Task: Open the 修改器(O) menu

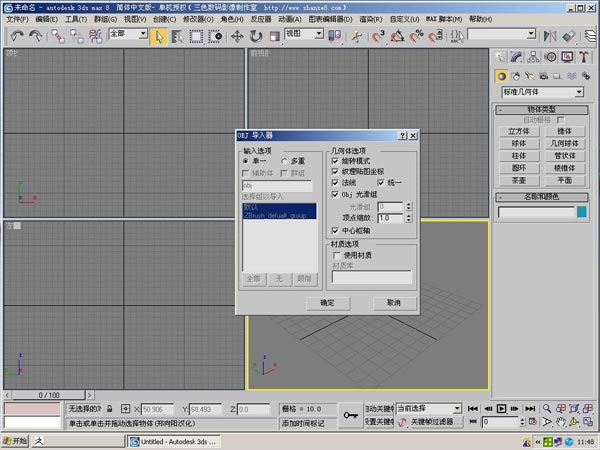Action: [x=198, y=19]
